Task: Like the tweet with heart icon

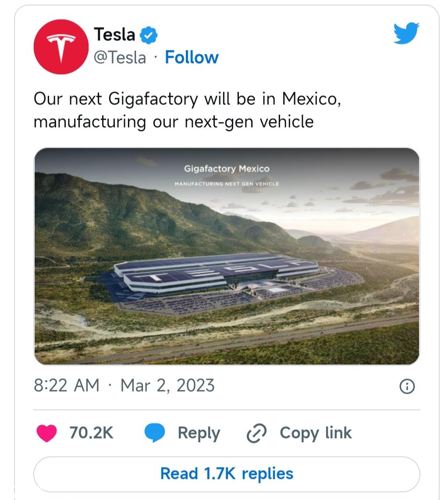Action: (47, 433)
